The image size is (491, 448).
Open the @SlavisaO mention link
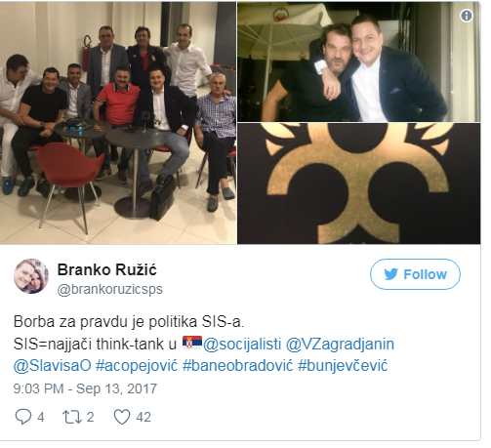coord(52,366)
